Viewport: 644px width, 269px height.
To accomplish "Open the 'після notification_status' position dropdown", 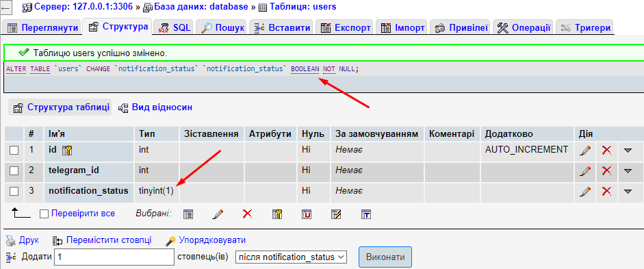I will click(x=291, y=257).
